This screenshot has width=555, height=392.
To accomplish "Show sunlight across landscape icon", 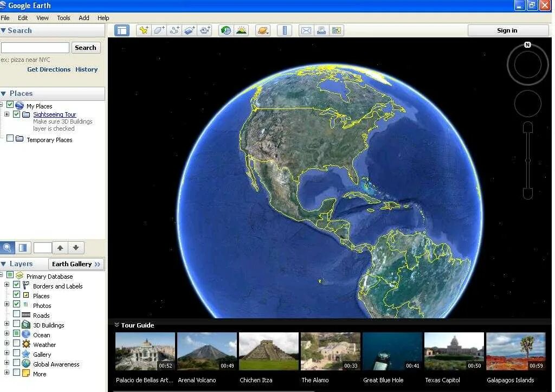I will (x=241, y=30).
